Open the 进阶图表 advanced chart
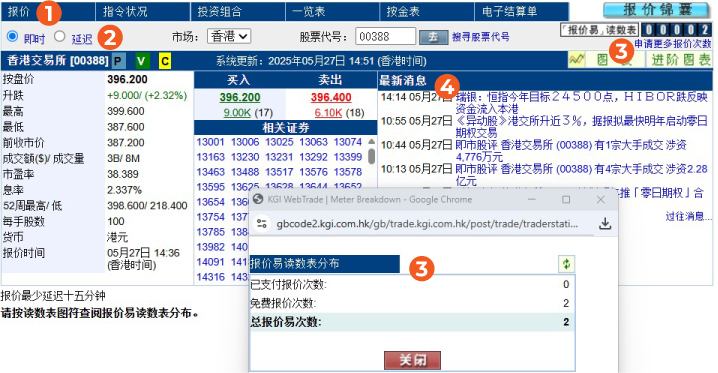This screenshot has width=718, height=373. point(680,60)
